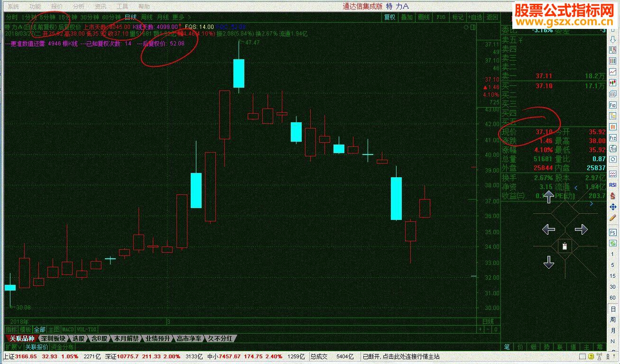Select the MACD indicator tab
This screenshot has width=620, height=364.
click(68, 329)
